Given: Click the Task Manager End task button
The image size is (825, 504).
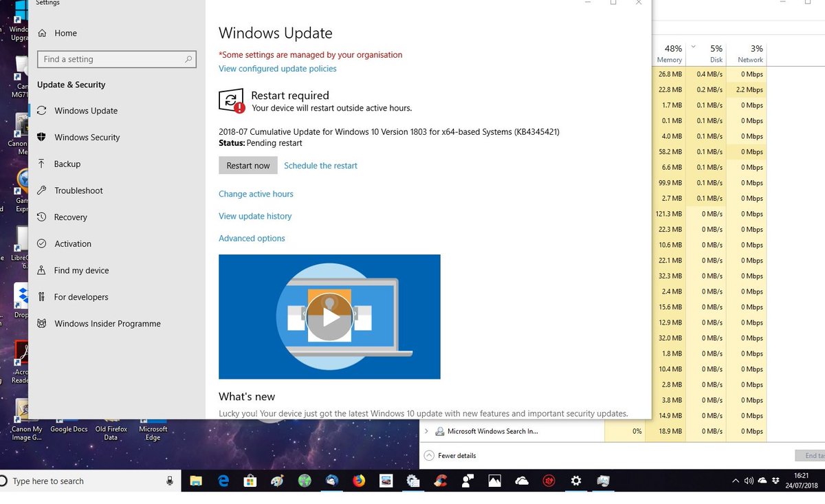Looking at the screenshot, I should click(x=810, y=455).
